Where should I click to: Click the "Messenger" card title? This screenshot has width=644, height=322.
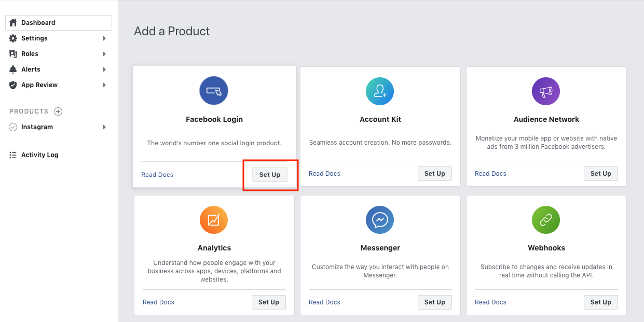(380, 248)
